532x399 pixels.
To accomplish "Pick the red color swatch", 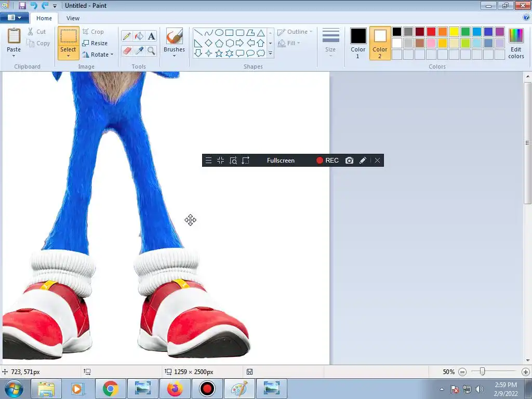I will 431,32.
